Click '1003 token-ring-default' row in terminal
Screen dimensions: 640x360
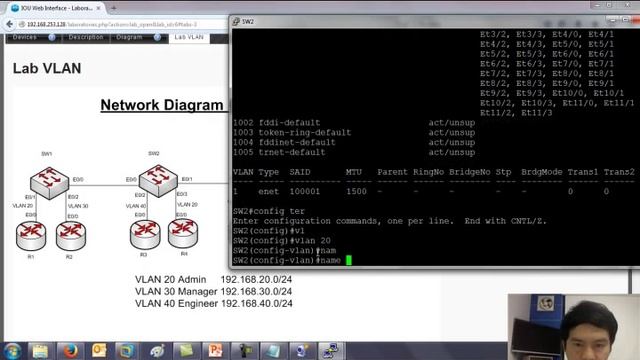(353, 132)
